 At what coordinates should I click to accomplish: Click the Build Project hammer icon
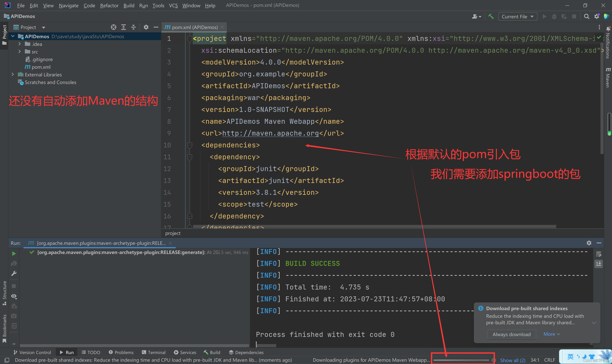491,16
